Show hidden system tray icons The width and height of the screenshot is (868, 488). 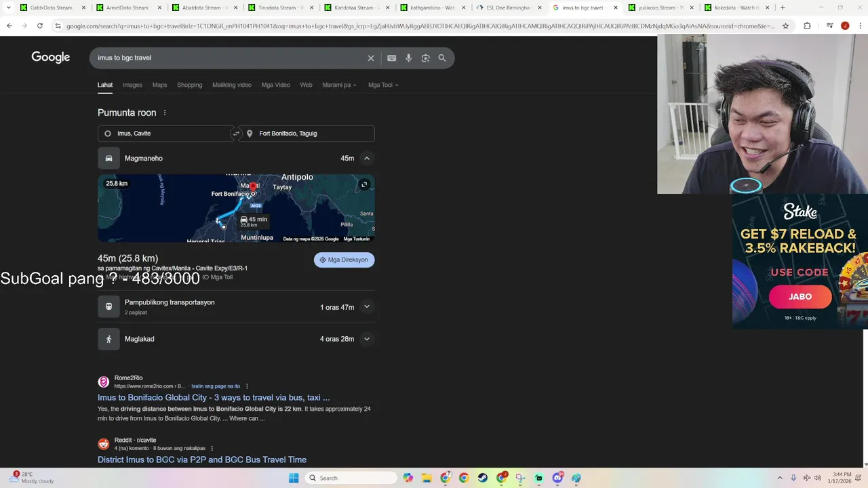(780, 478)
